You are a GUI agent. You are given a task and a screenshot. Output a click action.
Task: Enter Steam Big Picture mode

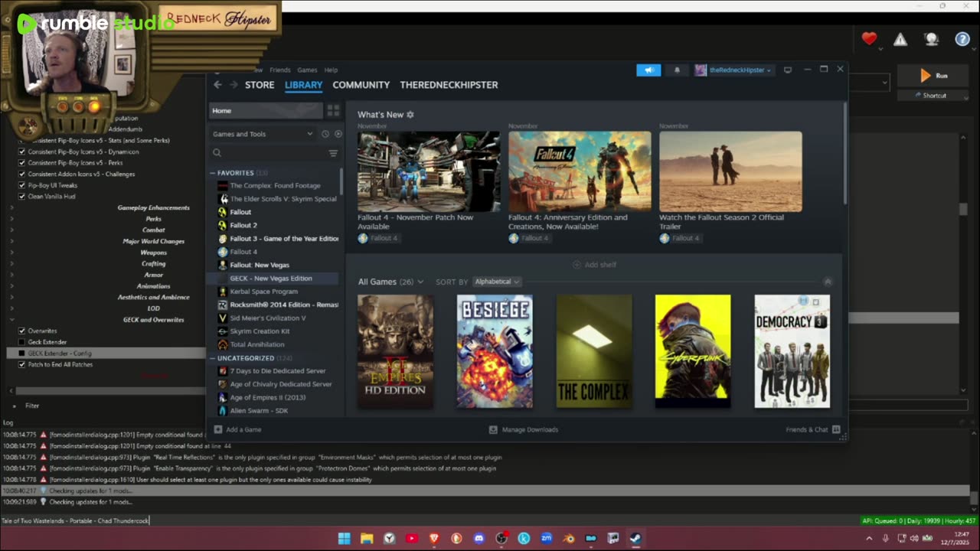(x=787, y=70)
